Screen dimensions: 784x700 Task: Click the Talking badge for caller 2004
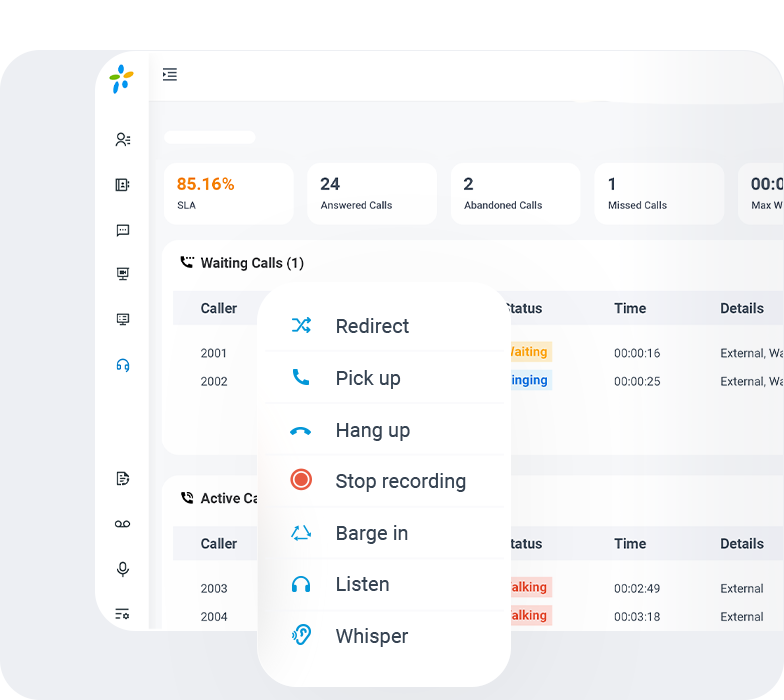(530, 616)
